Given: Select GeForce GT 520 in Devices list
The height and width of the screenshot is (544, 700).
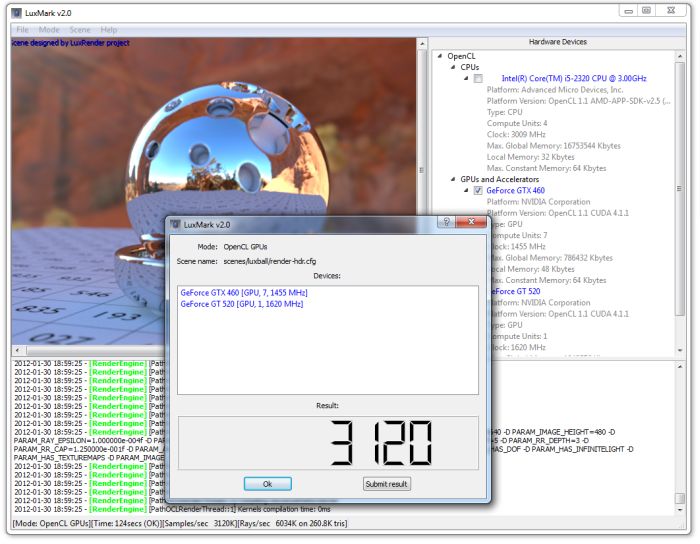Looking at the screenshot, I should pyautogui.click(x=242, y=304).
